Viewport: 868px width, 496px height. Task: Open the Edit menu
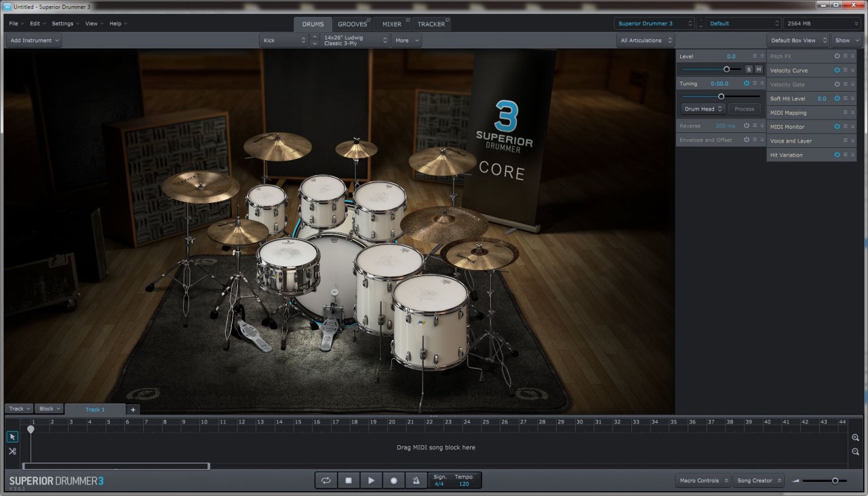37,24
